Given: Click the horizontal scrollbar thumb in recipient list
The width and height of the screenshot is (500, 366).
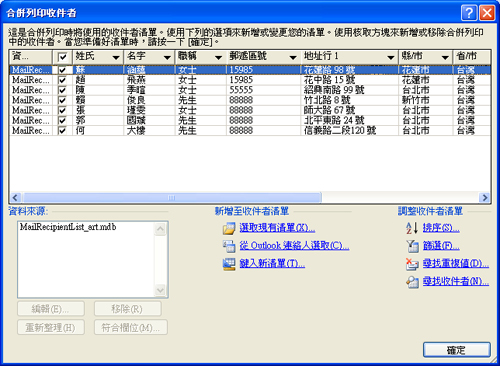Looking at the screenshot, I should coord(171,198).
